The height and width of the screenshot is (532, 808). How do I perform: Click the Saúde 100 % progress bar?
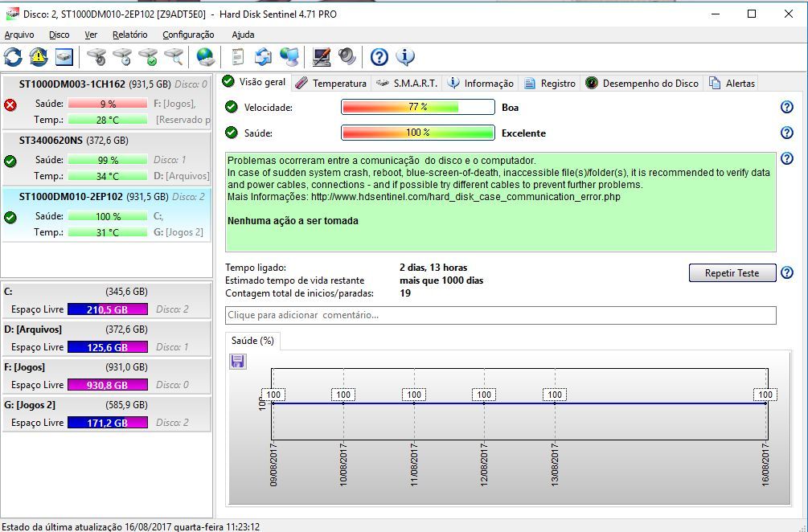point(418,133)
